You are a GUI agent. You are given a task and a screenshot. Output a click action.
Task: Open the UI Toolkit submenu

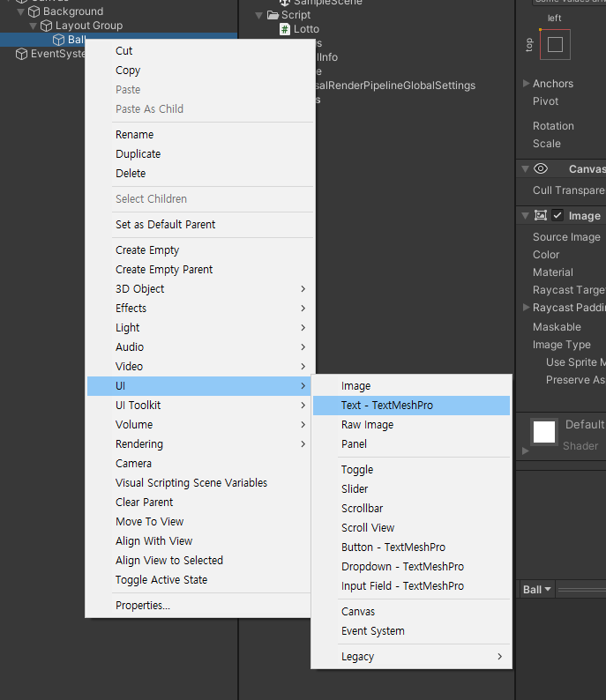(x=200, y=406)
